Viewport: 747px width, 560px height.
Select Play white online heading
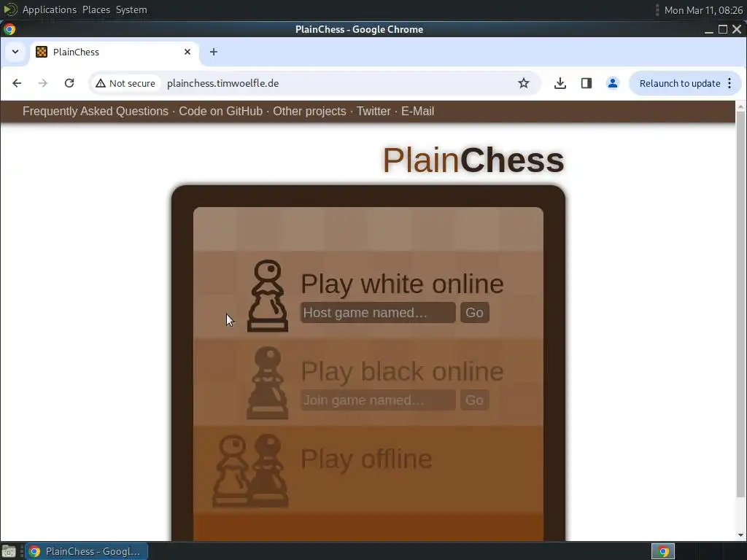[402, 284]
